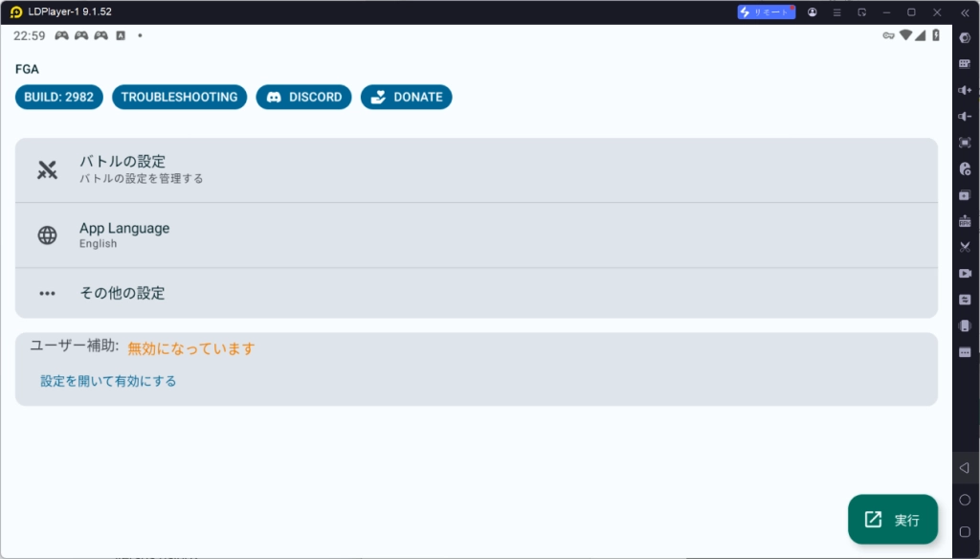980x559 pixels.
Task: Open the LDPlayer account profile icon
Action: [812, 11]
